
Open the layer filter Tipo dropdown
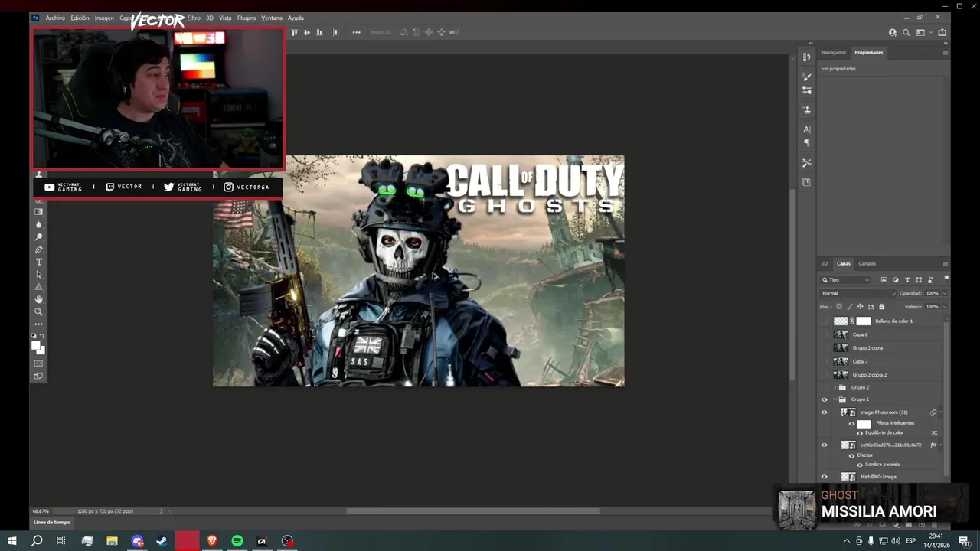click(x=846, y=280)
